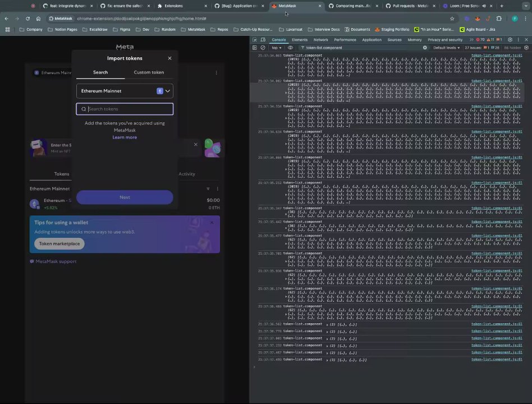This screenshot has width=532, height=404.
Task: Open the Memory DevTools tab
Action: 415,40
